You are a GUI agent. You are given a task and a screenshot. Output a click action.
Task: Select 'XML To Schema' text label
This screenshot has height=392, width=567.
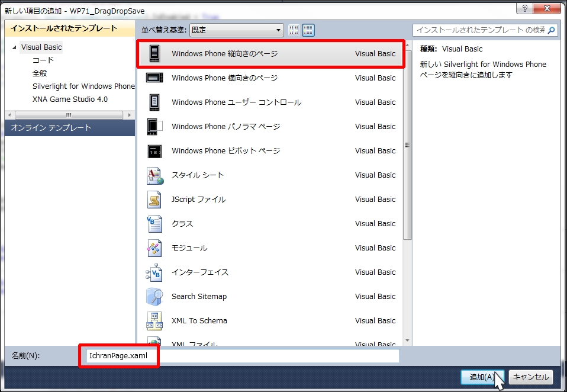[x=199, y=321]
